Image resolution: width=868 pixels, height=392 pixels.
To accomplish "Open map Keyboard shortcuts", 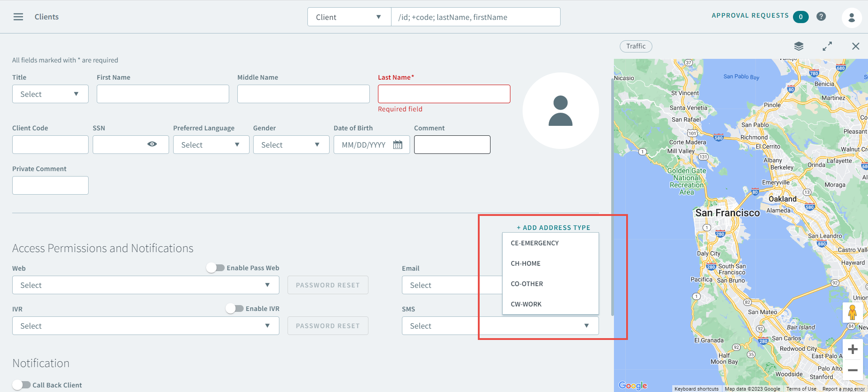I will coord(696,389).
